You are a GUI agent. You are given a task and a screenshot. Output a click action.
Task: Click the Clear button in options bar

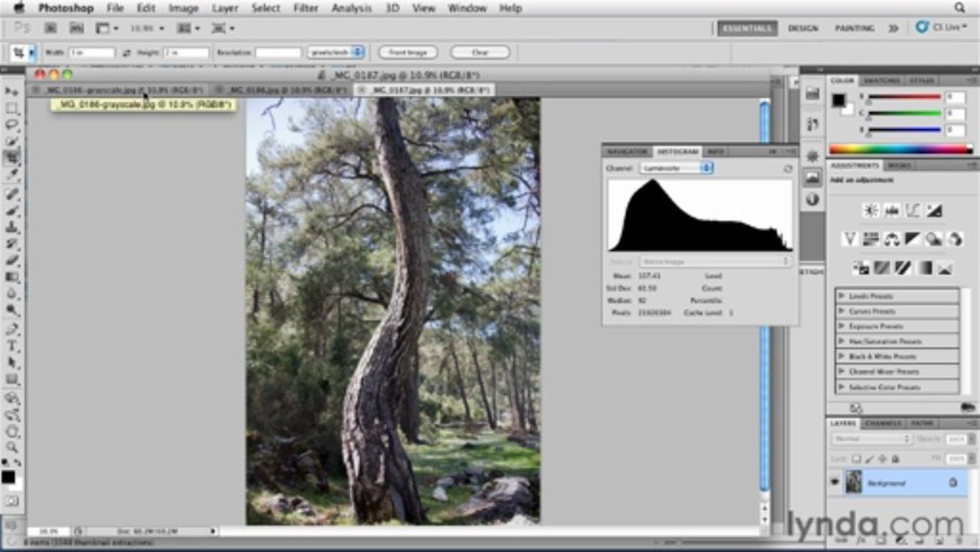pyautogui.click(x=480, y=53)
